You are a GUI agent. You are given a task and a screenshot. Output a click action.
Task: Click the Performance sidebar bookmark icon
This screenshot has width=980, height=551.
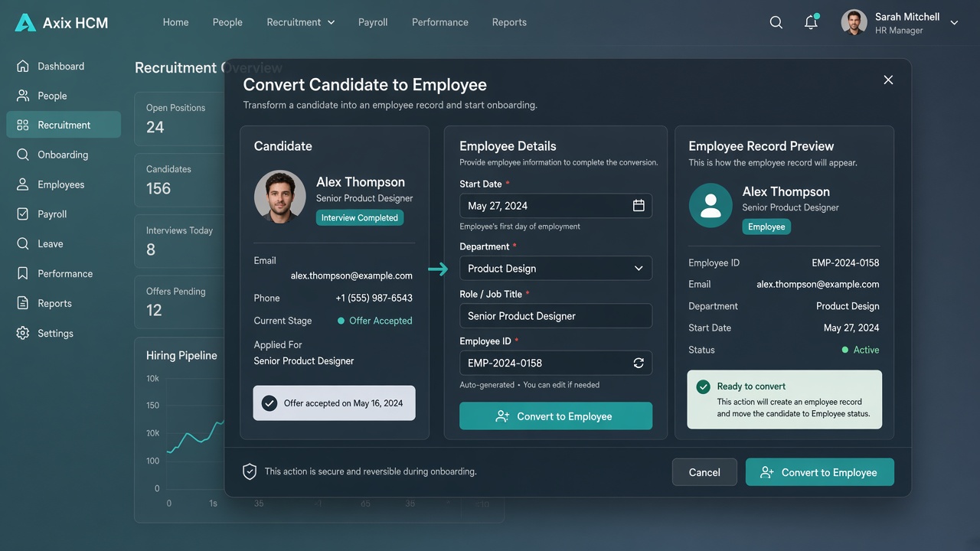tap(23, 273)
